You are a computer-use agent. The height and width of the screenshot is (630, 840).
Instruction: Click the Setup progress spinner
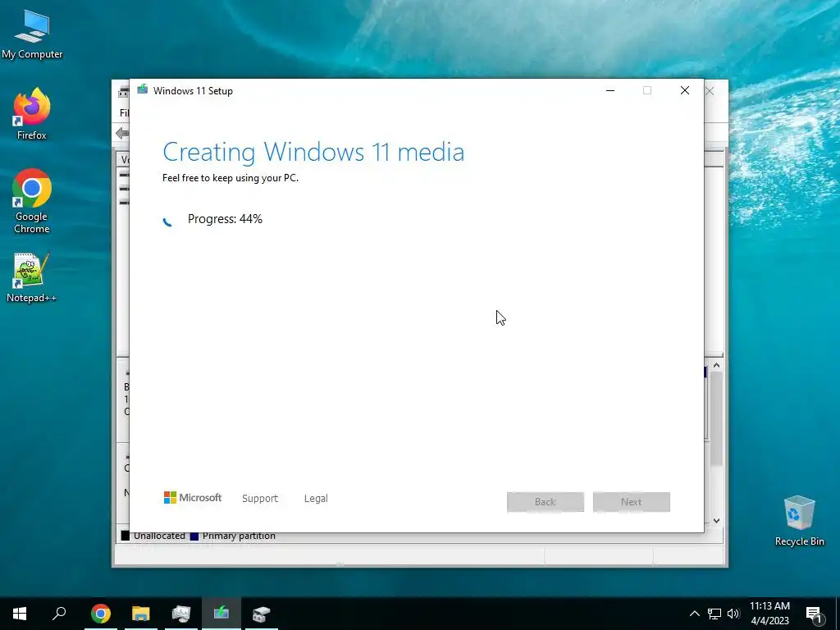tap(167, 221)
